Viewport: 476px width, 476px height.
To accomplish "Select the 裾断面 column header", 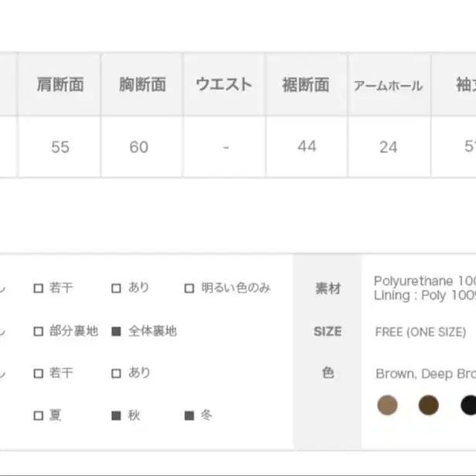I will pos(306,84).
